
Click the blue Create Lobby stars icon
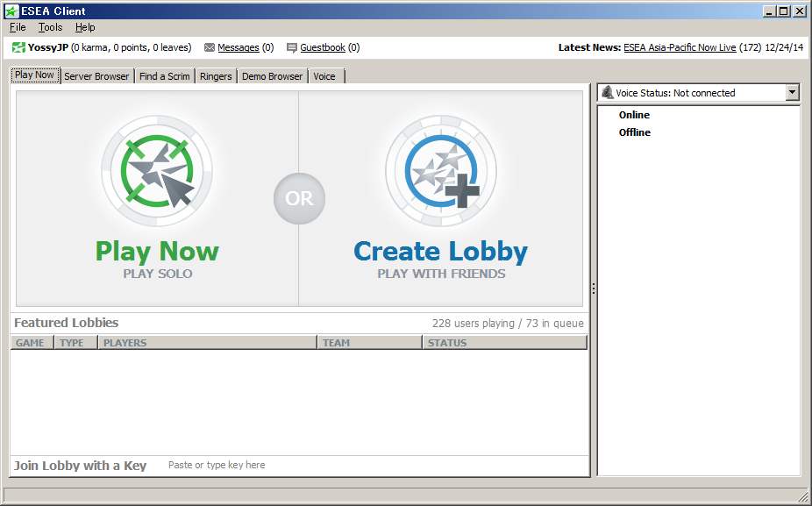[441, 170]
